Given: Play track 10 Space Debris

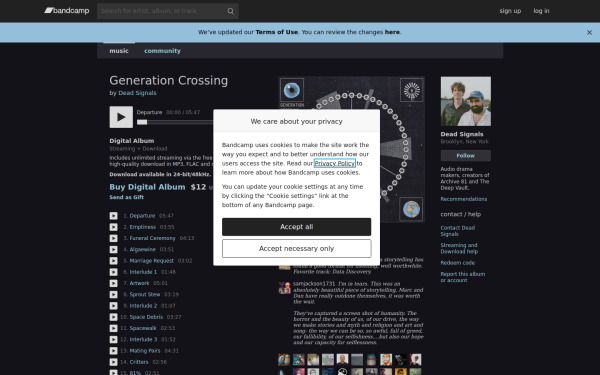Looking at the screenshot, I should [x=114, y=317].
